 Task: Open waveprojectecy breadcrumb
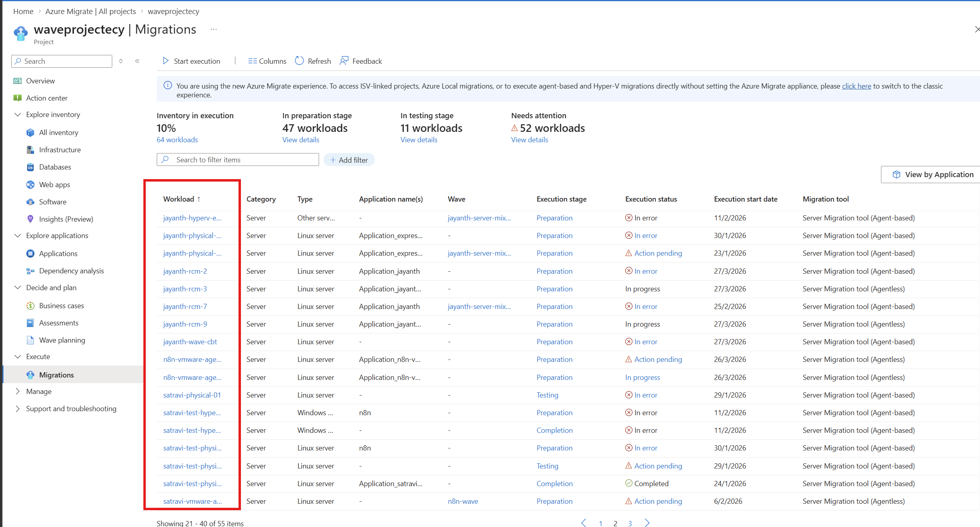click(x=173, y=11)
